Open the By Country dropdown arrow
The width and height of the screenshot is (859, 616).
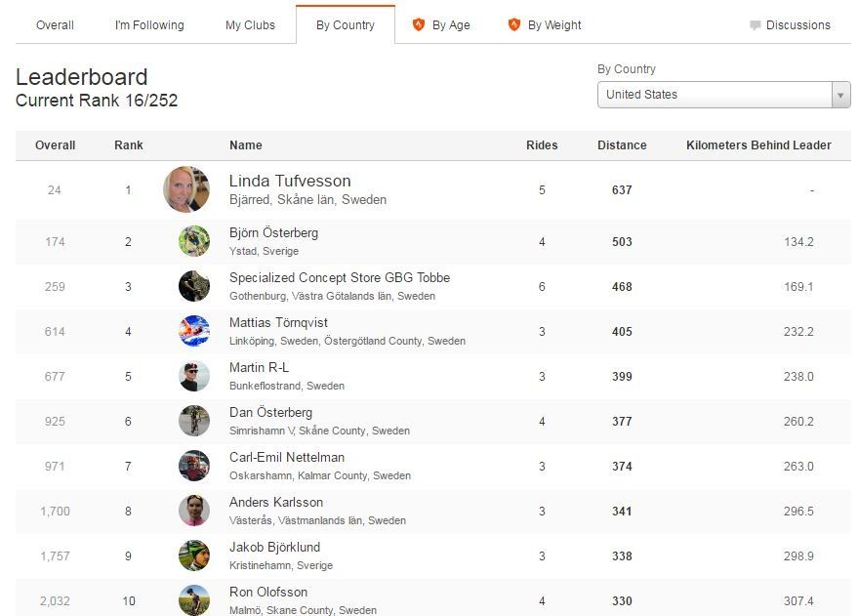coord(840,95)
